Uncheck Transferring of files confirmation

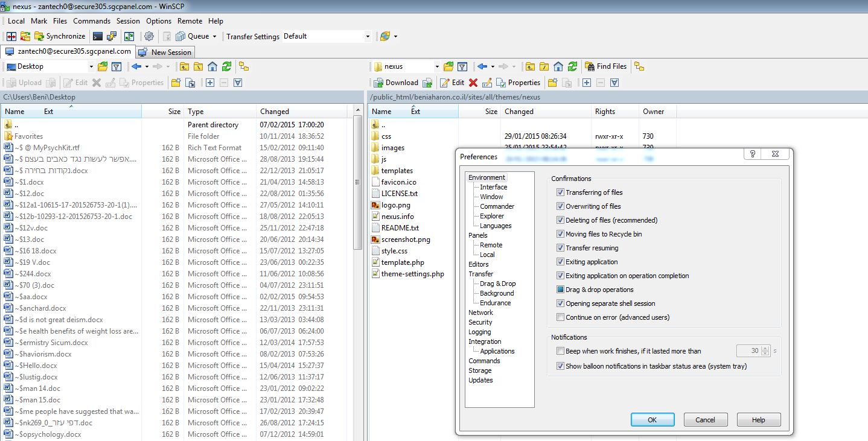coord(561,192)
